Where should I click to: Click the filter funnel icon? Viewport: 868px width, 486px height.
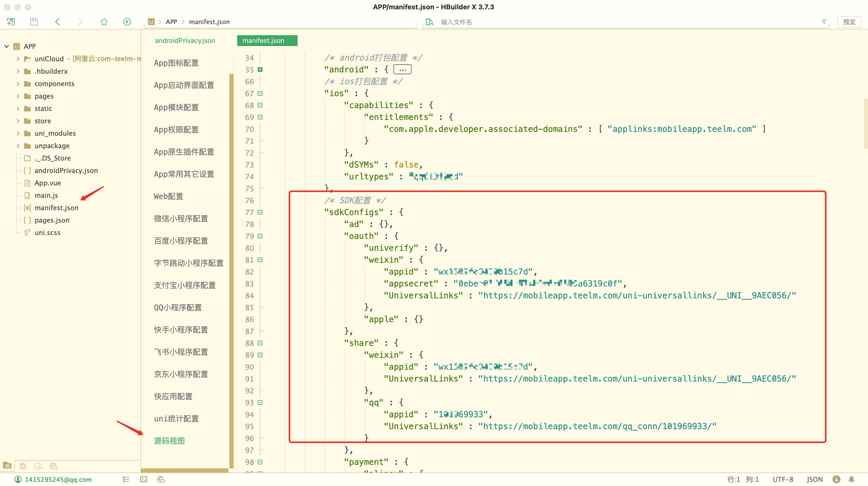click(824, 22)
